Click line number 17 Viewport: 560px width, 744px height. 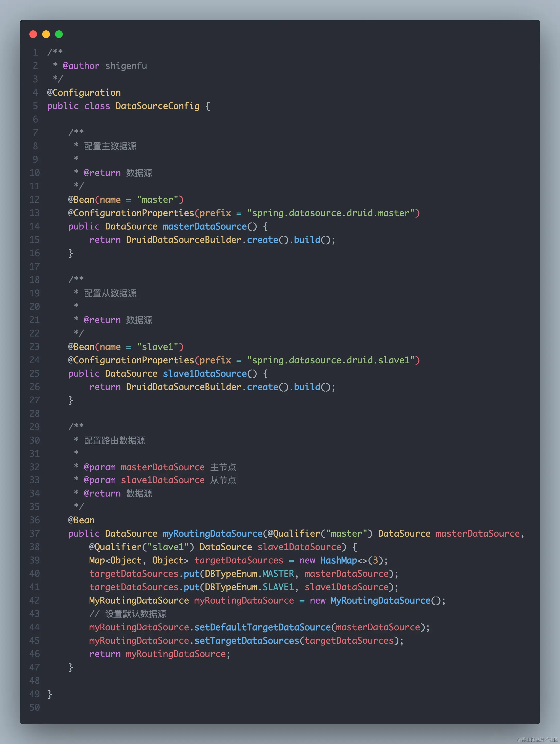tap(35, 266)
